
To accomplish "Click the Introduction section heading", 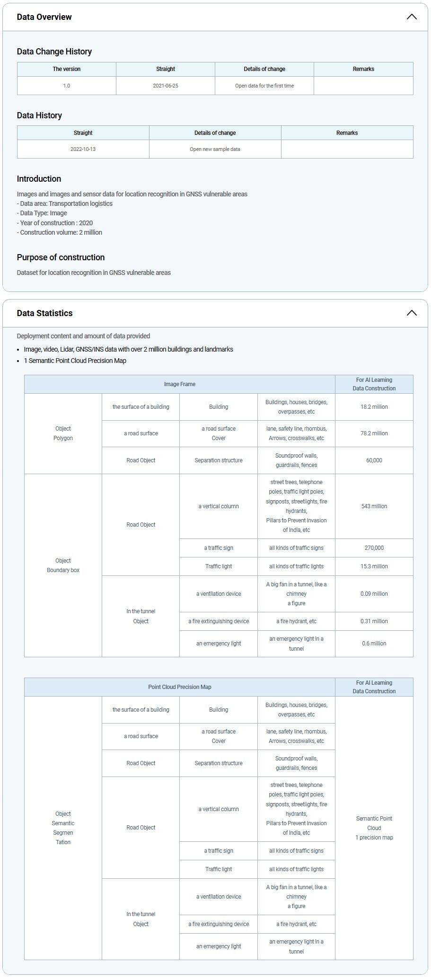I will (x=39, y=179).
